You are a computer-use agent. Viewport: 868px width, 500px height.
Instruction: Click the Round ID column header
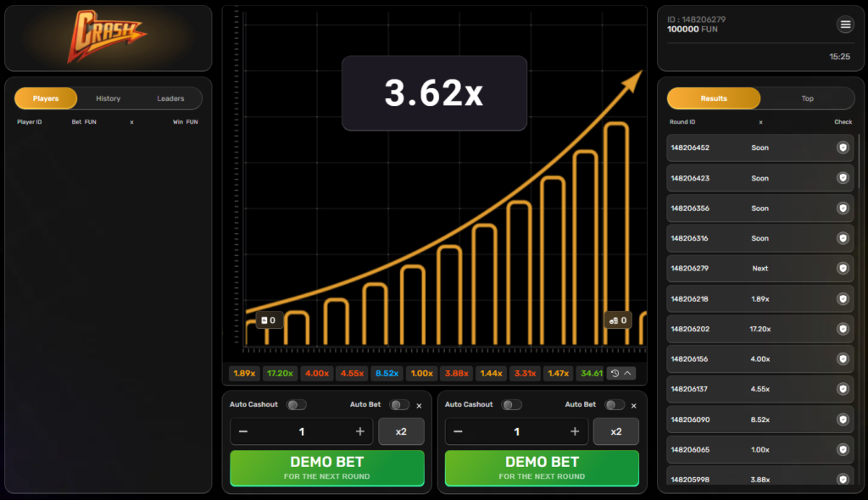pyautogui.click(x=682, y=122)
